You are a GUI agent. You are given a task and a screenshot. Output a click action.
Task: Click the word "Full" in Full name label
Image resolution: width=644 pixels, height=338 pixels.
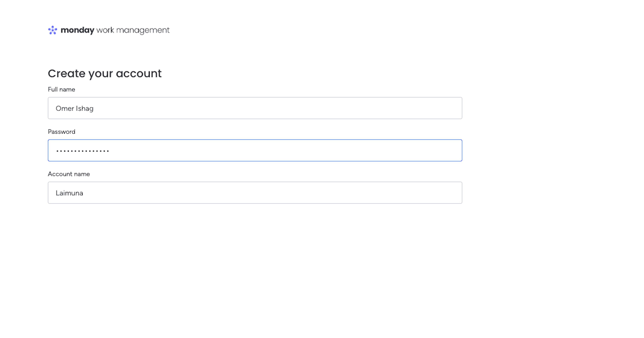coord(52,90)
